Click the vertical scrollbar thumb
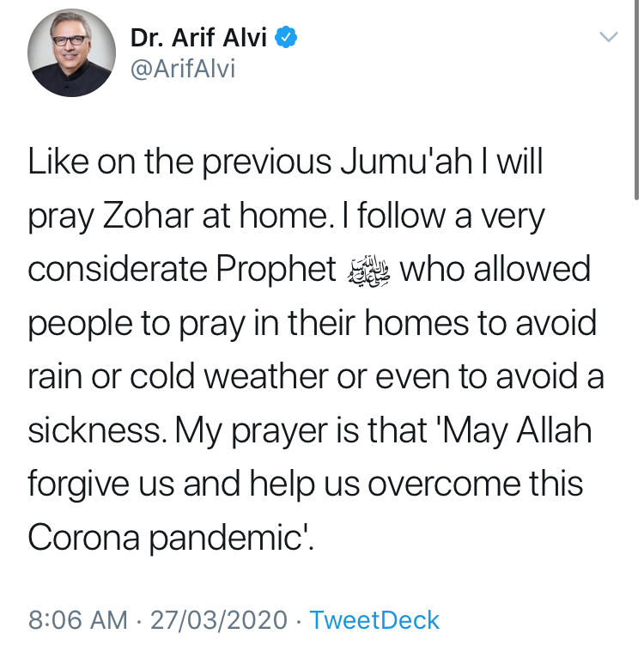644x652 pixels. (x=636, y=100)
